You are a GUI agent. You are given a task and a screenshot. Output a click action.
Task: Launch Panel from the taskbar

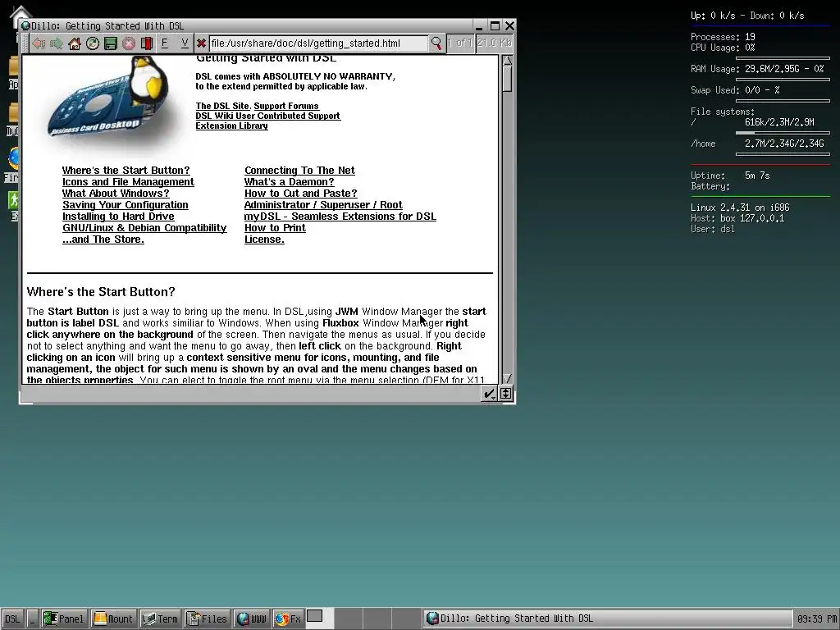point(64,619)
